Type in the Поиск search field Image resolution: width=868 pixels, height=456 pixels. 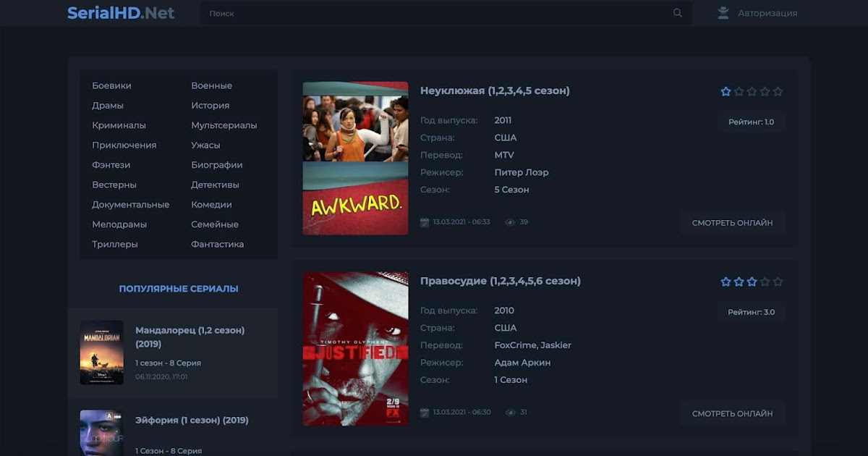click(434, 13)
